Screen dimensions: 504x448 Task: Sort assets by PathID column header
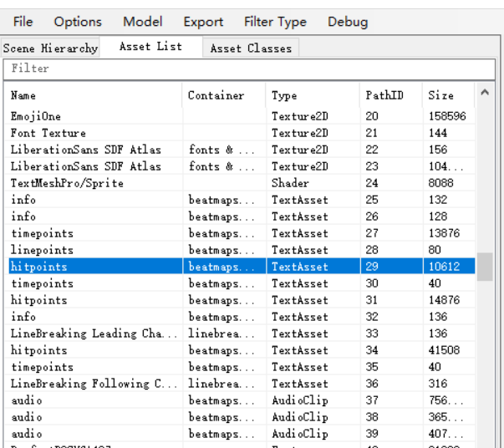point(389,95)
